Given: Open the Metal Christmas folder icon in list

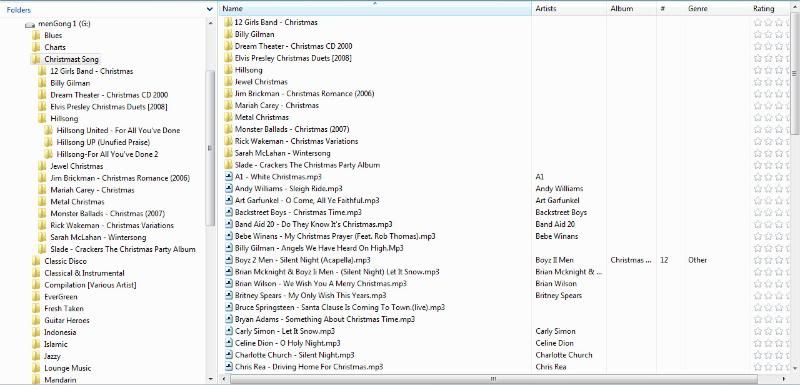Looking at the screenshot, I should 229,117.
